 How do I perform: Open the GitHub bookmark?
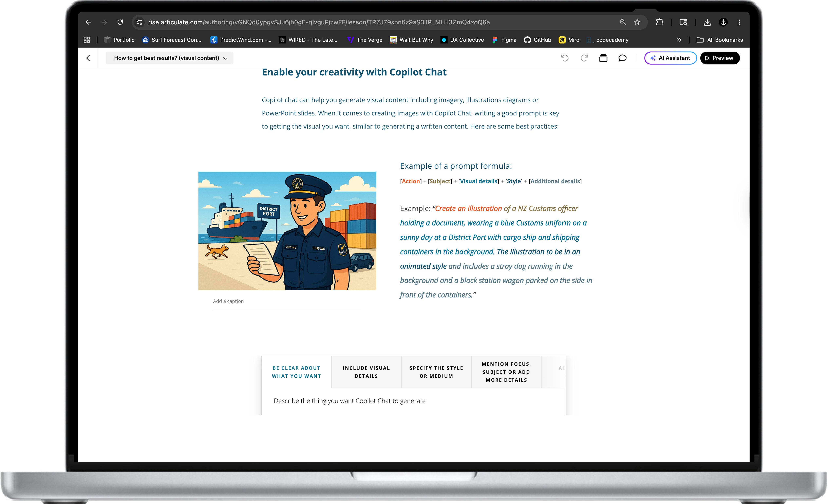(537, 40)
